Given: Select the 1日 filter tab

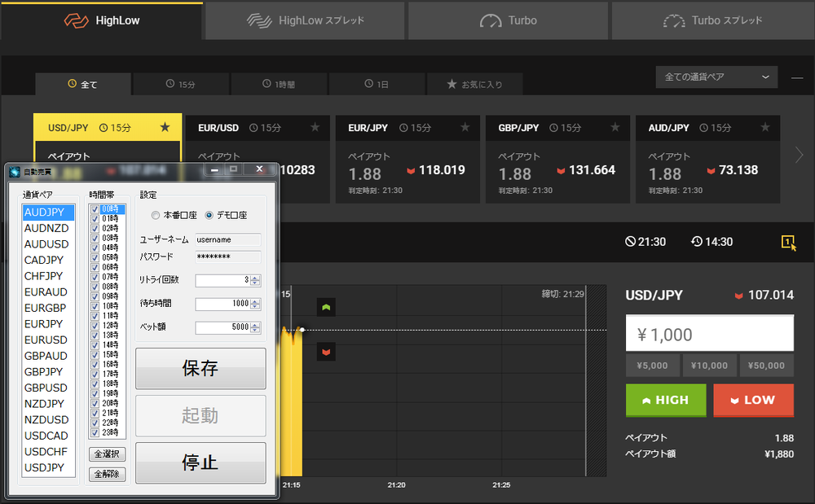Looking at the screenshot, I should [x=377, y=84].
